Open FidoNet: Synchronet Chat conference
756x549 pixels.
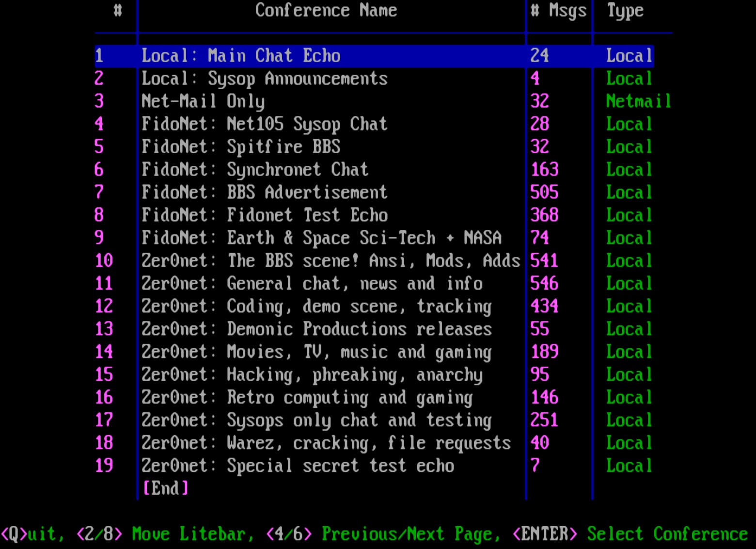pos(255,170)
